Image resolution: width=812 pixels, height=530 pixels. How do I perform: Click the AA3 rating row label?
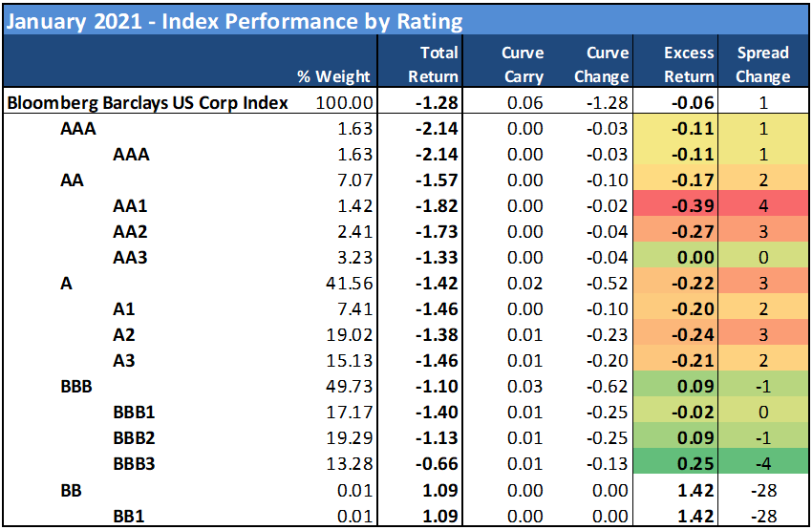pyautogui.click(x=131, y=257)
